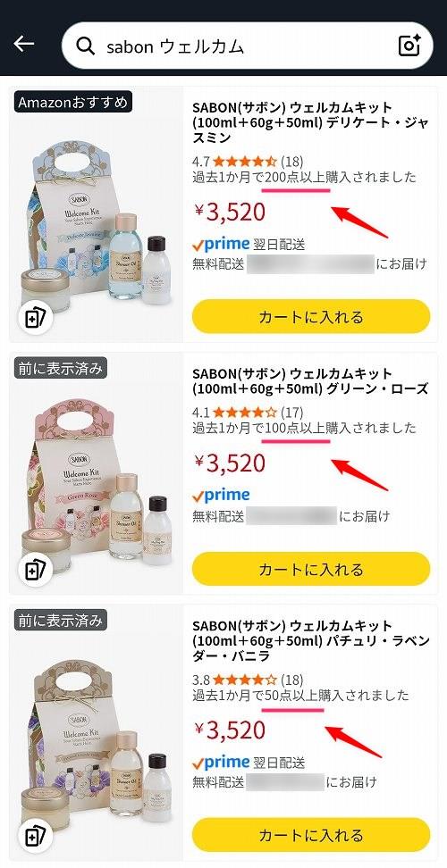Add Patchouli Lavender Vanilla kit to cart
Image resolution: width=447 pixels, height=868 pixels.
311,835
